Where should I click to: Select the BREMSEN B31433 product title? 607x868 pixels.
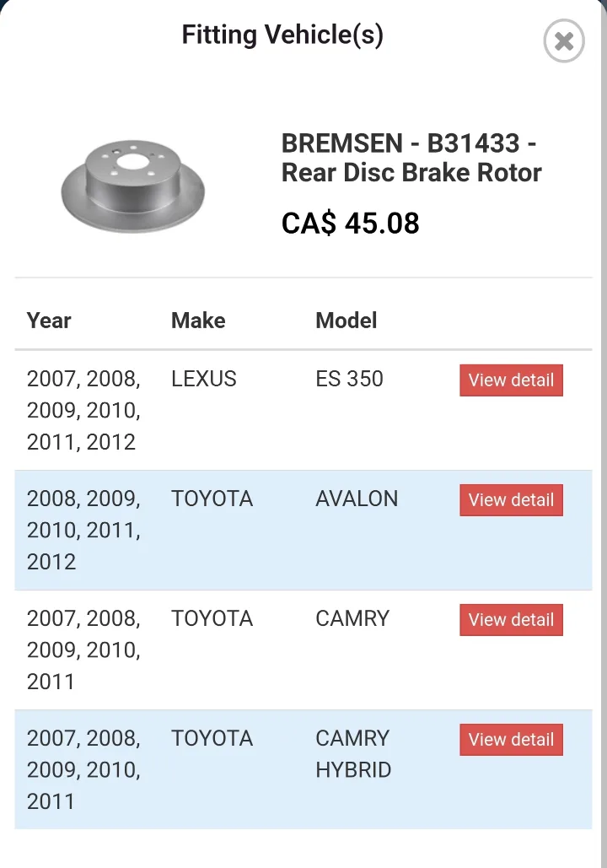[411, 158]
